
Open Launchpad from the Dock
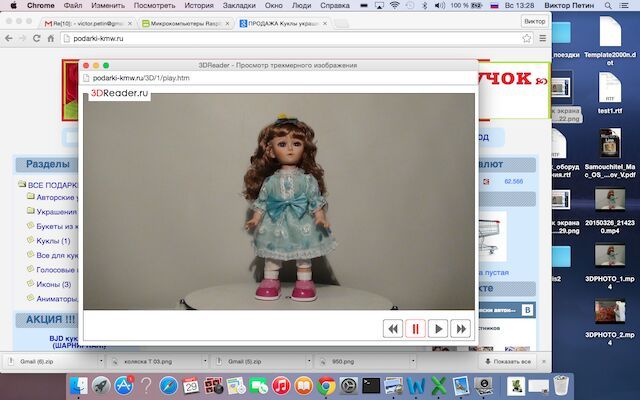click(101, 386)
